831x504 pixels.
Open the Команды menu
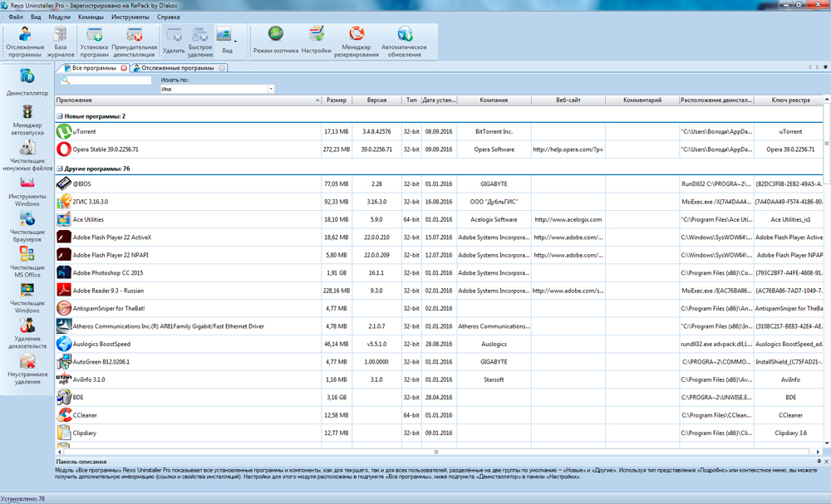tap(91, 17)
